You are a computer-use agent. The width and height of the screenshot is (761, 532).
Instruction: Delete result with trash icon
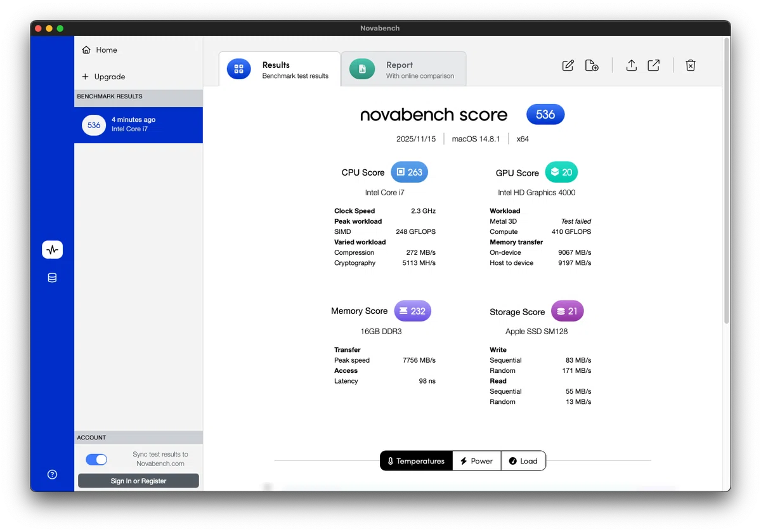coord(691,65)
